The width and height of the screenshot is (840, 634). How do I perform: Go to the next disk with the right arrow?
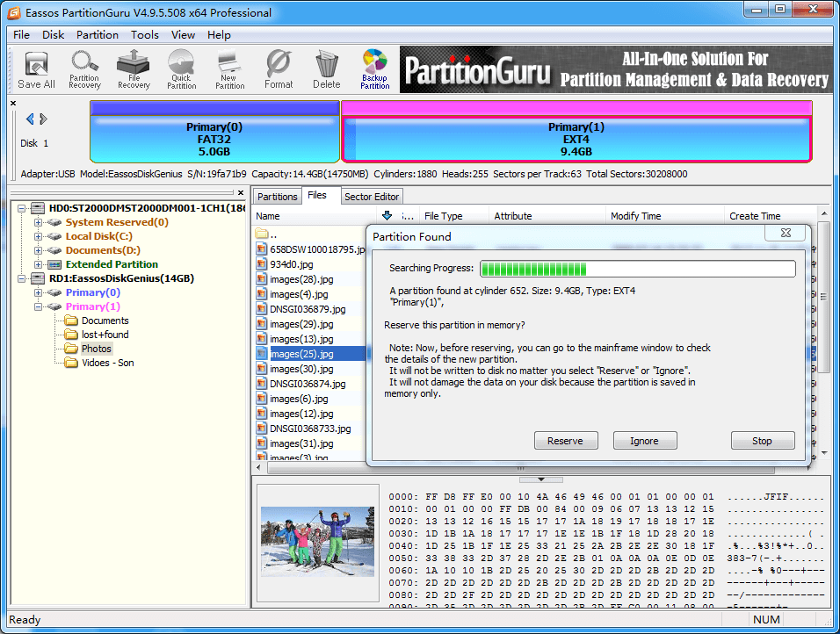pos(43,119)
